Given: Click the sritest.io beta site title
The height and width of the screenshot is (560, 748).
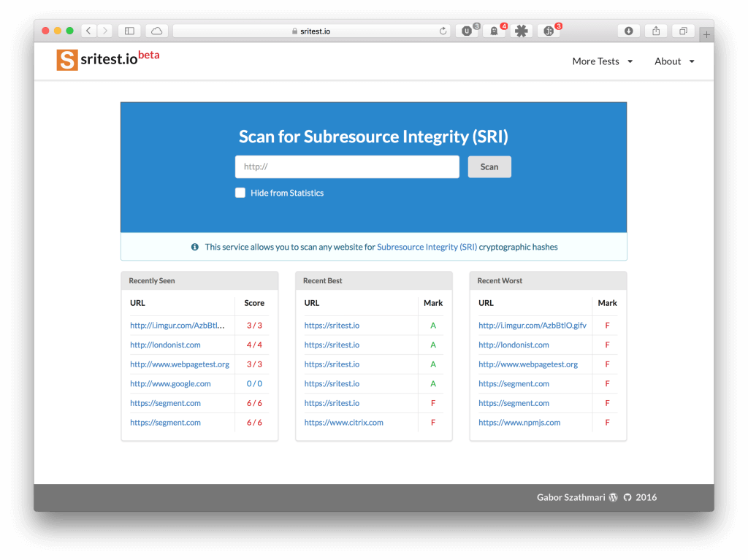Looking at the screenshot, I should pos(120,58).
